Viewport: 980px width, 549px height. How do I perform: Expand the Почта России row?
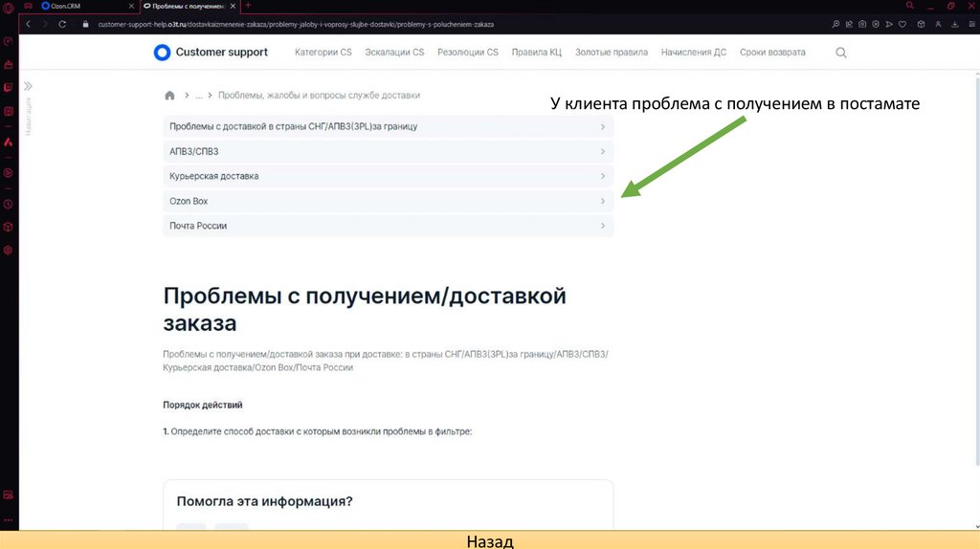[389, 226]
